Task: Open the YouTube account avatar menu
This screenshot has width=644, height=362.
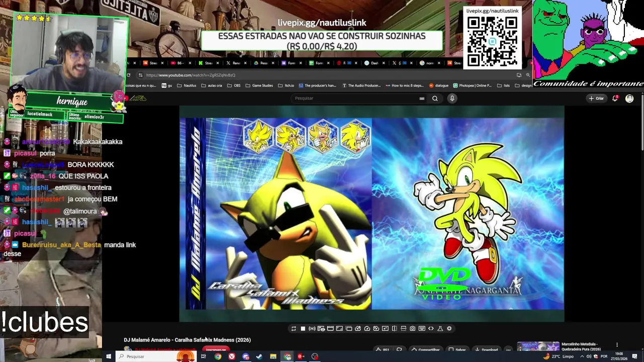Action: [629, 99]
